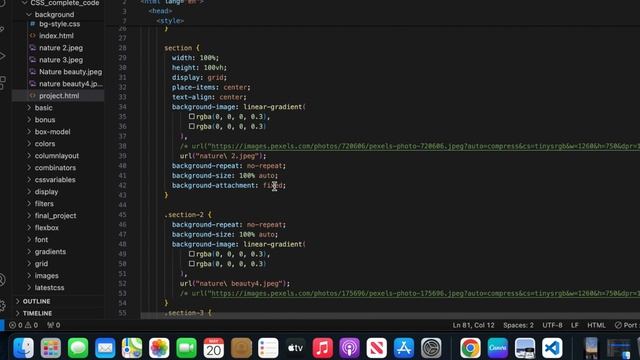Select nature 3.jpeg file
The image size is (640, 360).
pos(61,60)
